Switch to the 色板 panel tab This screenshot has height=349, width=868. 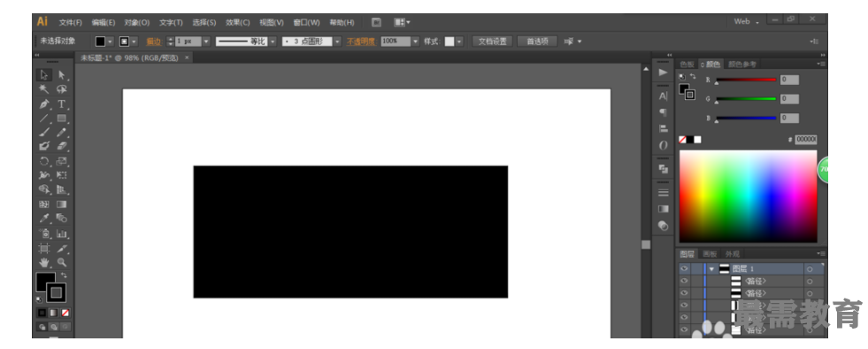coord(687,65)
